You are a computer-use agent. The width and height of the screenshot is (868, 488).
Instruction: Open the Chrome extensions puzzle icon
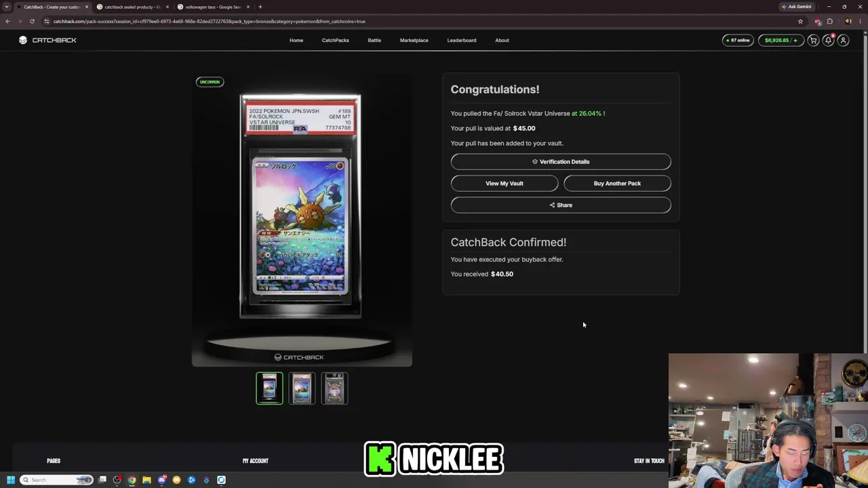829,21
